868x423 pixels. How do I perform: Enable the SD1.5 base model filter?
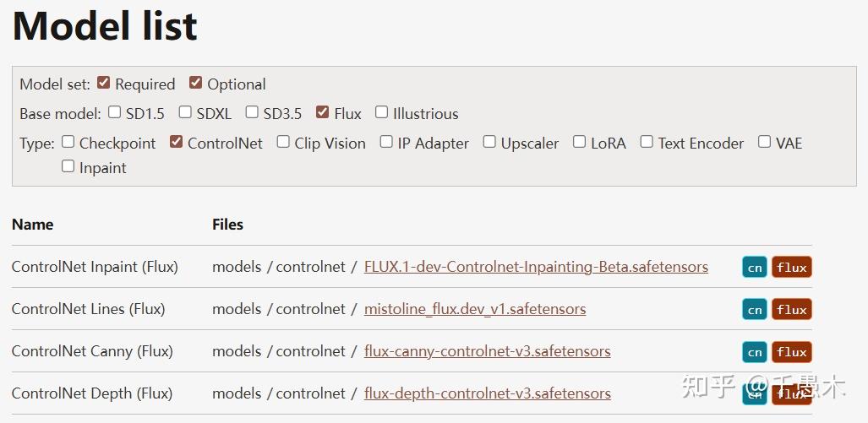click(x=115, y=112)
